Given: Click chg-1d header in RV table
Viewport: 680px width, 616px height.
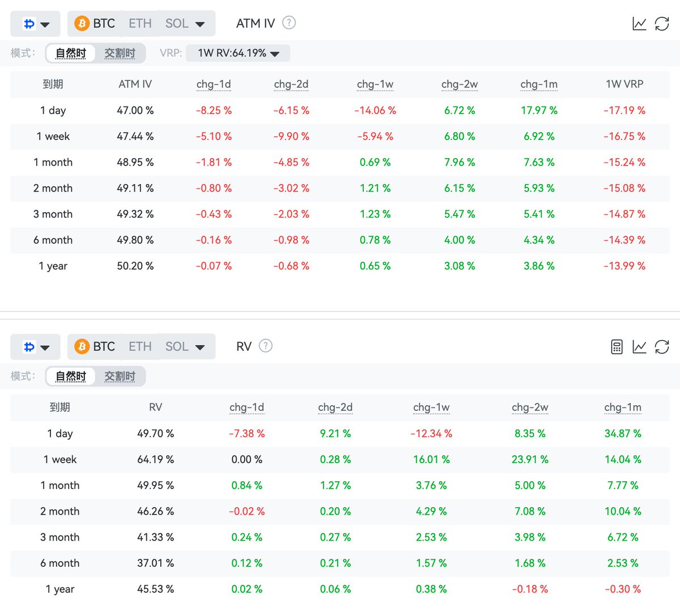Looking at the screenshot, I should (246, 407).
